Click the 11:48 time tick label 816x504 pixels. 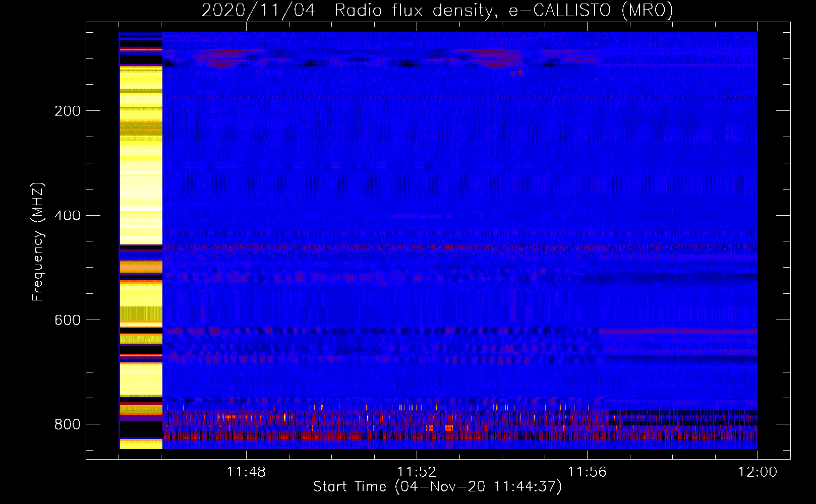247,472
